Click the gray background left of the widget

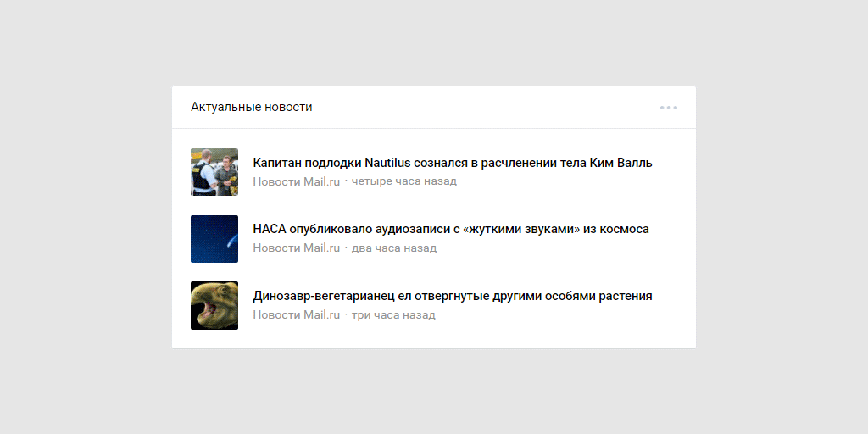[x=85, y=217]
